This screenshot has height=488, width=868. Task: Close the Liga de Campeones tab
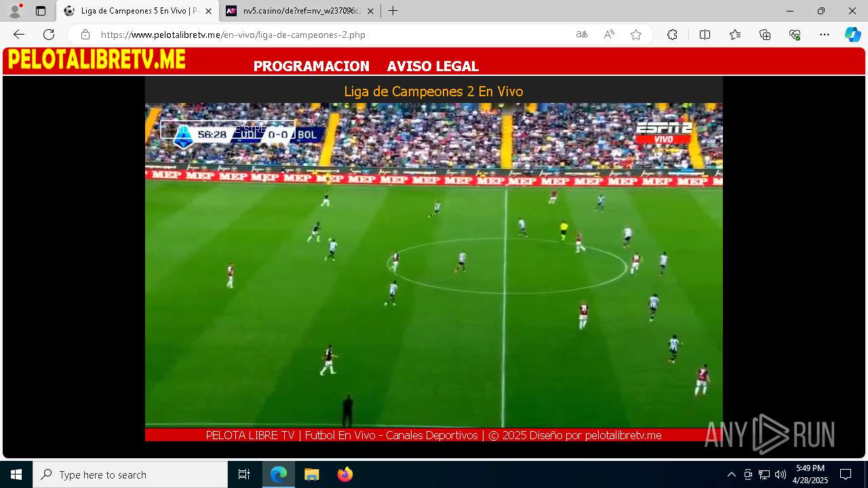[208, 11]
